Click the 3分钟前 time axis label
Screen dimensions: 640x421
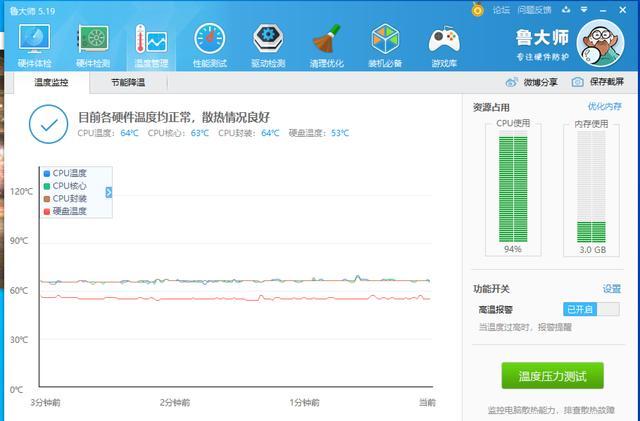point(45,403)
